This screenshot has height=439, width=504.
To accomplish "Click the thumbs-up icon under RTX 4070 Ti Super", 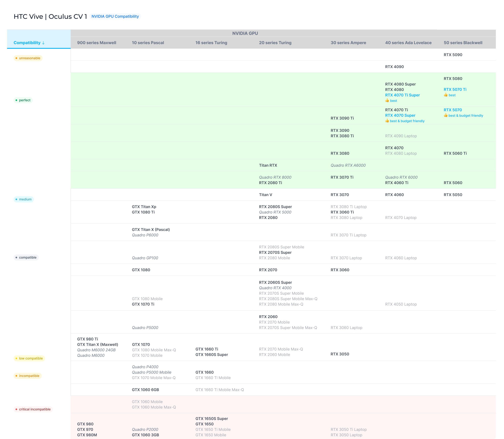I will (x=387, y=101).
